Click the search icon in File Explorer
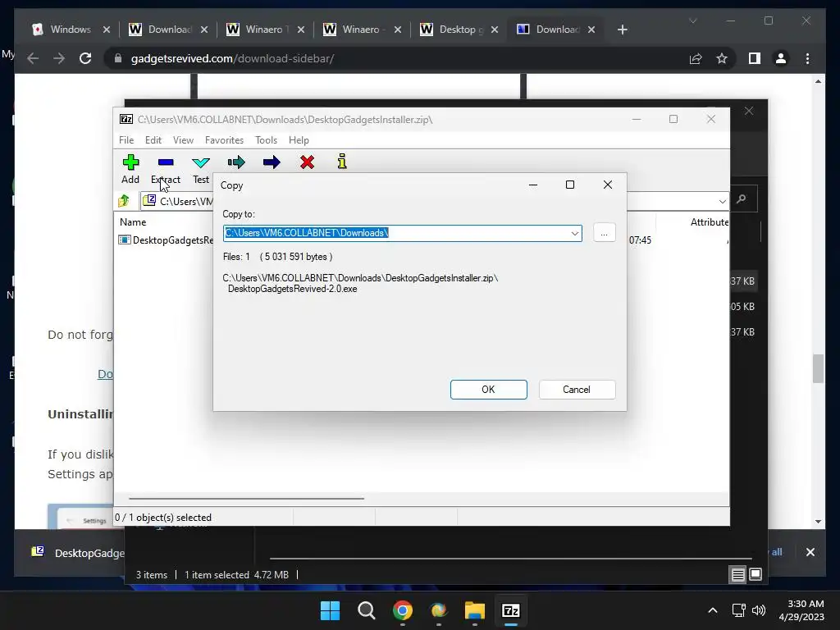 click(742, 199)
